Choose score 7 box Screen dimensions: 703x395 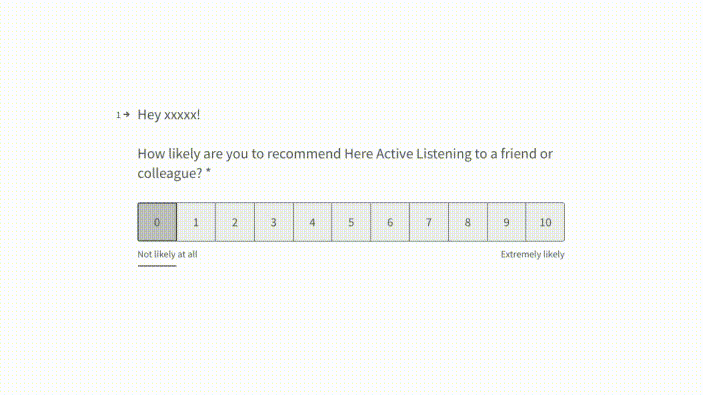coord(429,222)
